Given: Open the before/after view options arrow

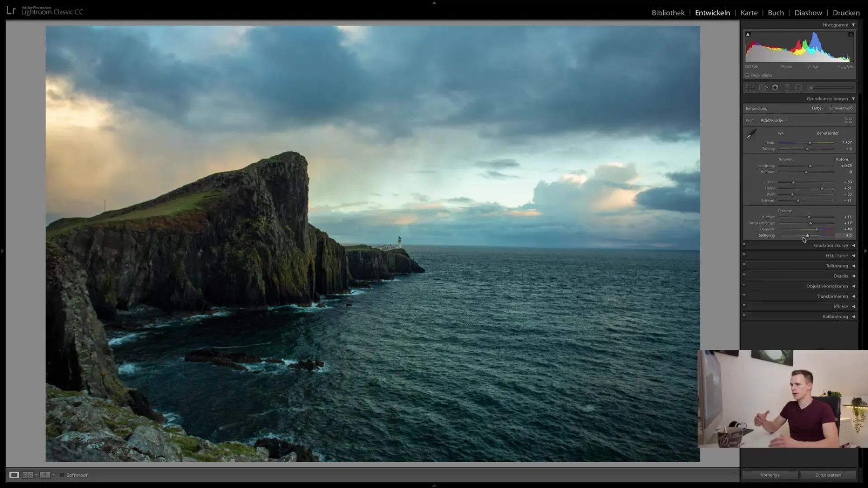Looking at the screenshot, I should pyautogui.click(x=53, y=475).
